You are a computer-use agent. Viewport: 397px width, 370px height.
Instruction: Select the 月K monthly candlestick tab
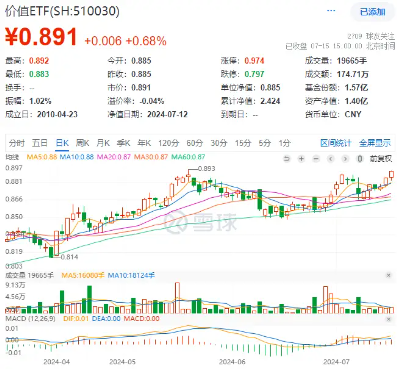pos(103,143)
